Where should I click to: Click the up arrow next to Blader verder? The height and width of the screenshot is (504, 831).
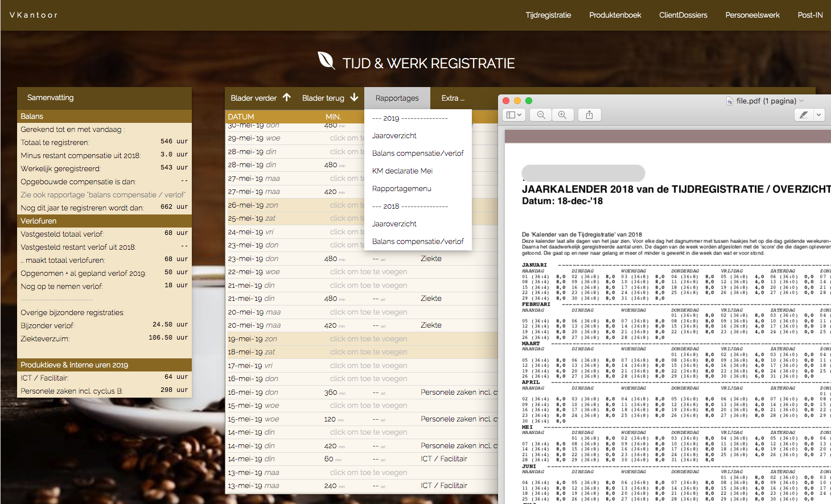pos(287,97)
